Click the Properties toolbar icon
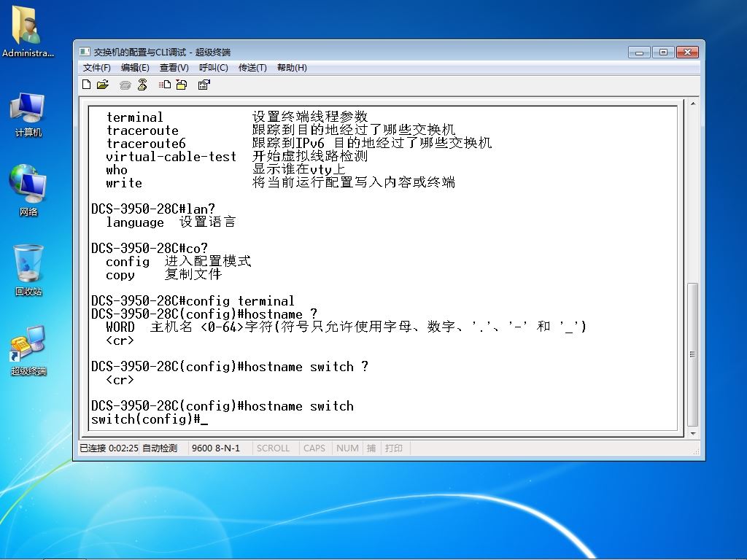 (204, 85)
